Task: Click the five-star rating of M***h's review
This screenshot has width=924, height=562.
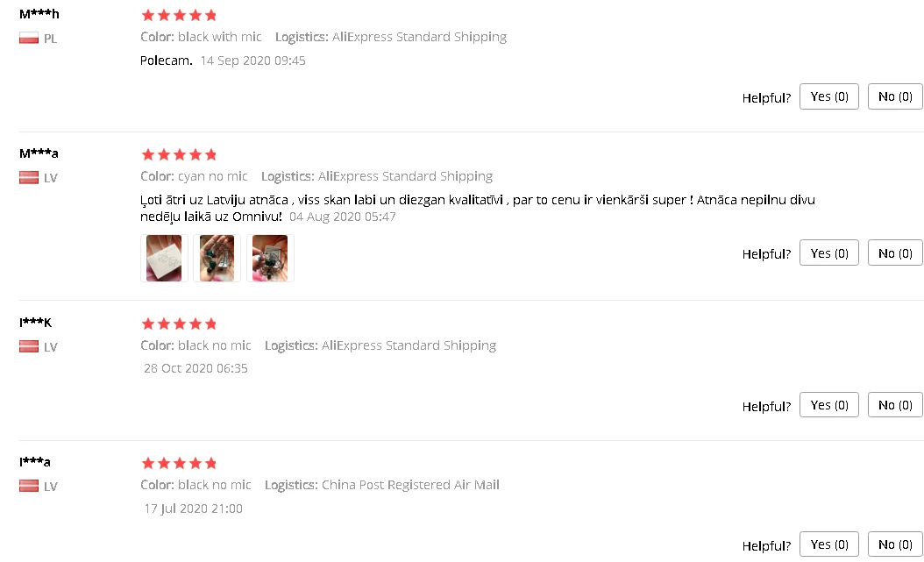Action: (x=179, y=15)
